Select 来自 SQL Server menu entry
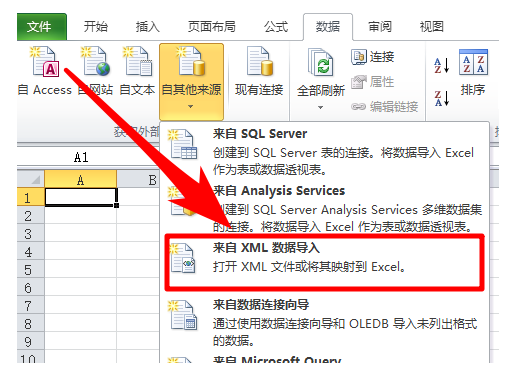Viewport: 510px width, 375px height. click(x=325, y=151)
